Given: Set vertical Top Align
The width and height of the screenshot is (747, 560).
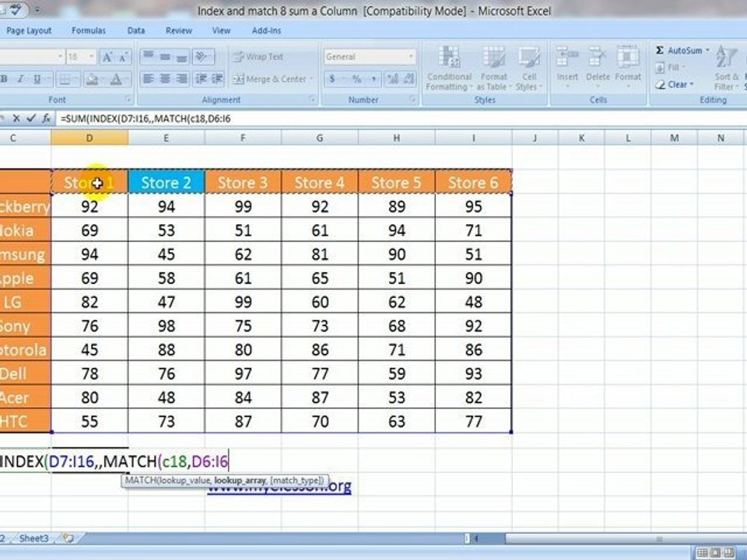Looking at the screenshot, I should pos(148,57).
